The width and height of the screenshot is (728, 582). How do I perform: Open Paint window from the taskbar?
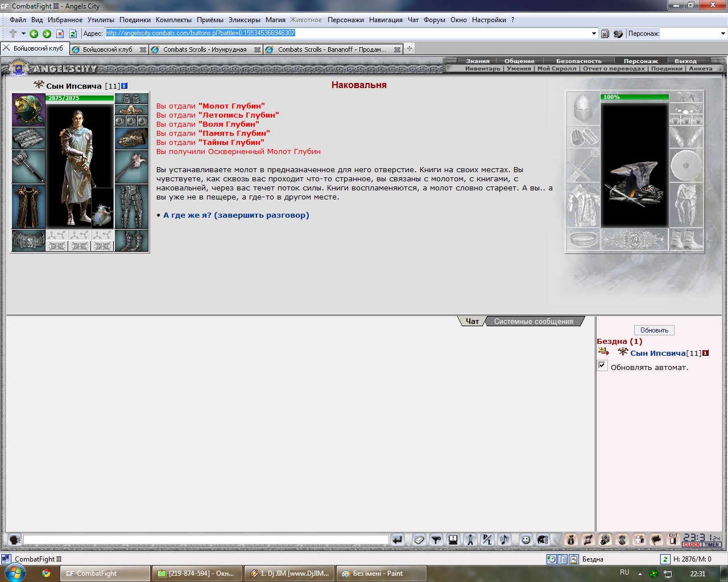click(381, 573)
